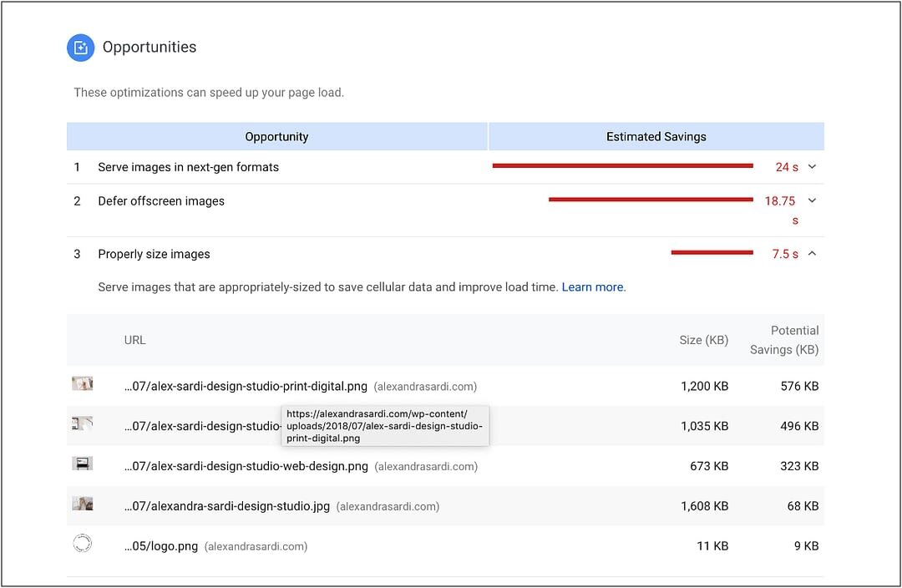This screenshot has height=588, width=902.
Task: Click the Defer offscreen images title
Action: click(x=161, y=201)
